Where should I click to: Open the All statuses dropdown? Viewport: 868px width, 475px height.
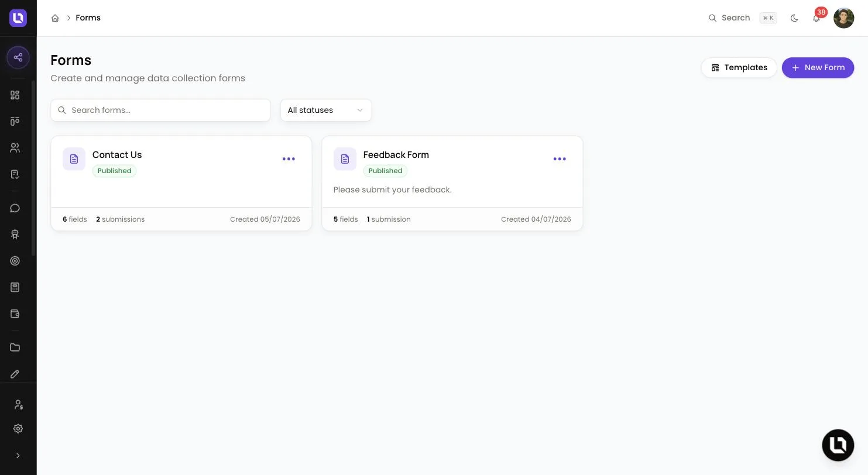326,110
